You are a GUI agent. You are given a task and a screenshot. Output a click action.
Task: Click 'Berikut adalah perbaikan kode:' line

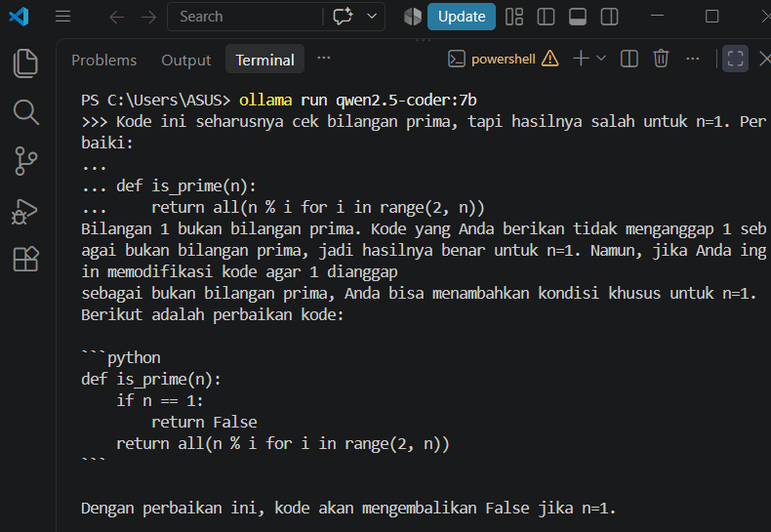(x=213, y=314)
